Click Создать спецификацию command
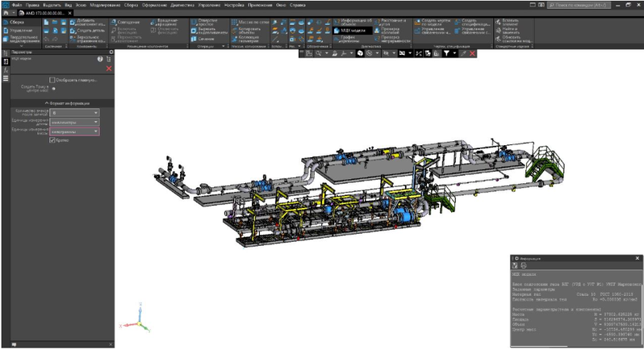The width and height of the screenshot is (644, 350). point(473,22)
